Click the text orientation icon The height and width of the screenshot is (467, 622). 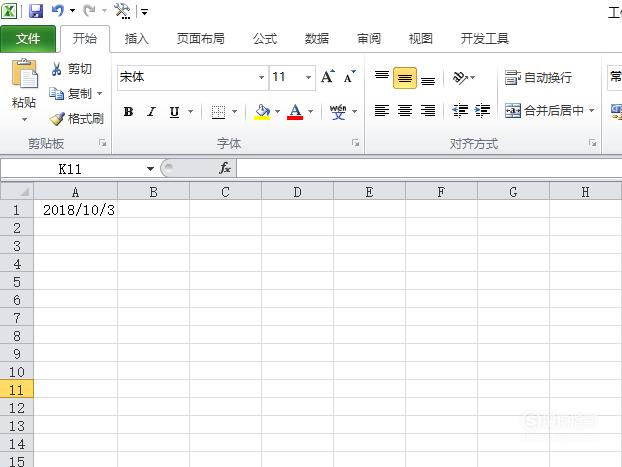tap(460, 77)
